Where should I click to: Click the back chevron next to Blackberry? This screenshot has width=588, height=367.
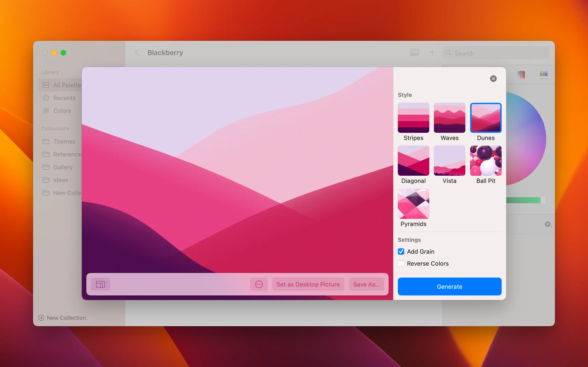click(x=137, y=53)
